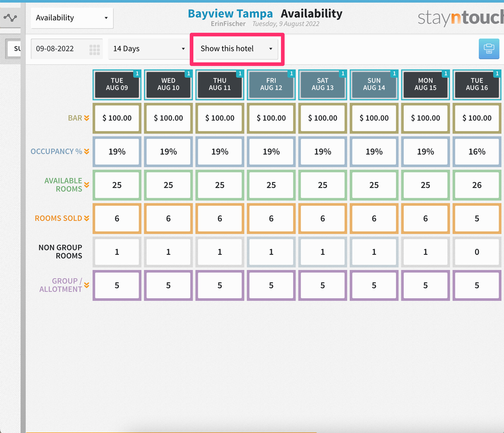
Task: Click rooms sold 6 for SUN AUG 14
Action: click(x=374, y=219)
